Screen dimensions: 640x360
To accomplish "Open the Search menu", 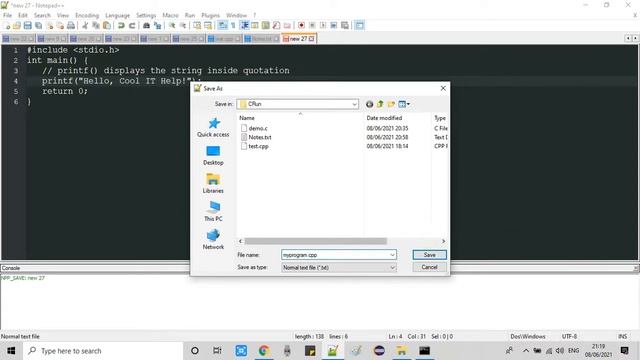I will pos(42,15).
